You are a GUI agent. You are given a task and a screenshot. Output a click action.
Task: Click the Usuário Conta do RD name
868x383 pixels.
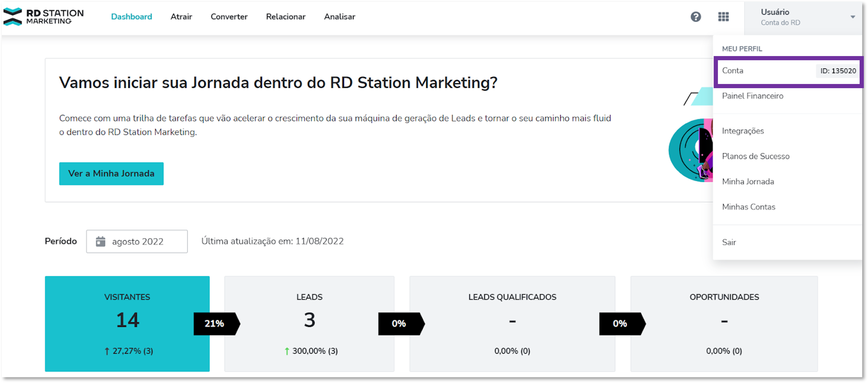coord(780,17)
